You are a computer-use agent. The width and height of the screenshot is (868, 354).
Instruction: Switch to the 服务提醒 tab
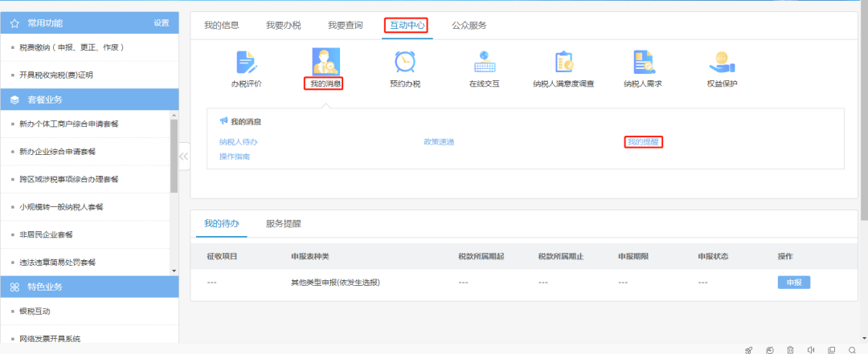(x=284, y=223)
